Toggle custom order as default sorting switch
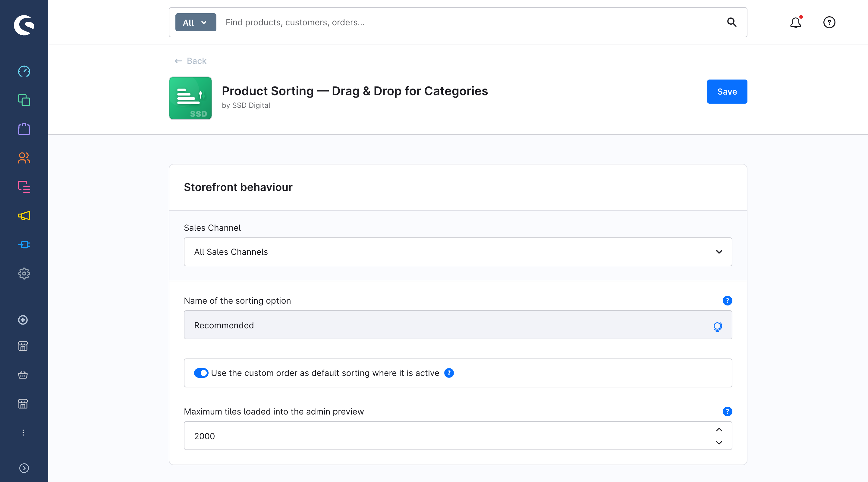868x482 pixels. point(201,373)
